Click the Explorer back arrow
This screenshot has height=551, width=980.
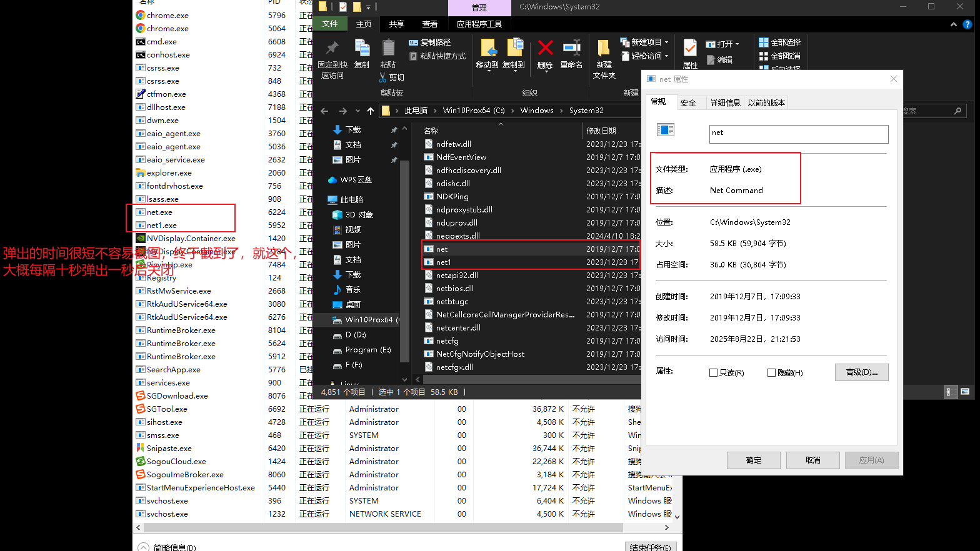[x=324, y=111]
